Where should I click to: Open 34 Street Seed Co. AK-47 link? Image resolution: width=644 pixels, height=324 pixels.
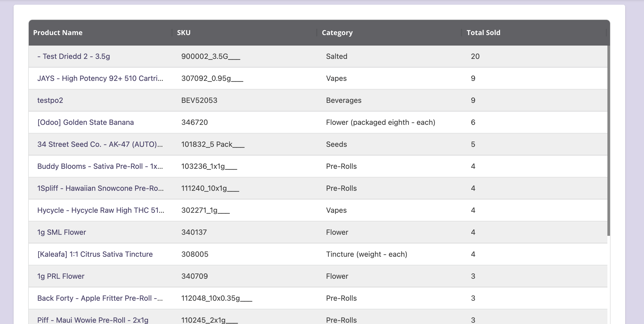100,144
